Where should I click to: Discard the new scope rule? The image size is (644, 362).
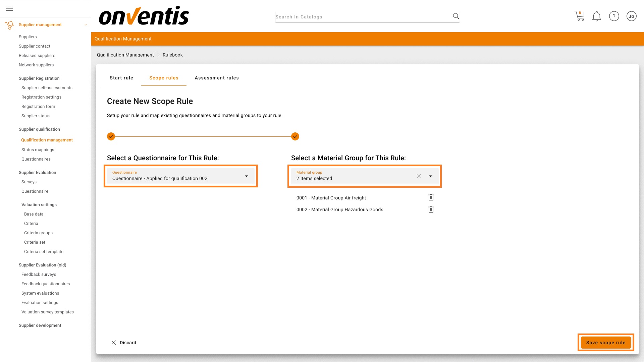point(124,343)
